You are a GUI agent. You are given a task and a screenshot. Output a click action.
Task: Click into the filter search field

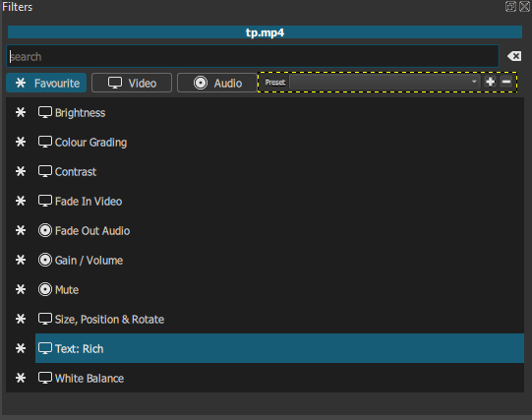pyautogui.click(x=253, y=56)
